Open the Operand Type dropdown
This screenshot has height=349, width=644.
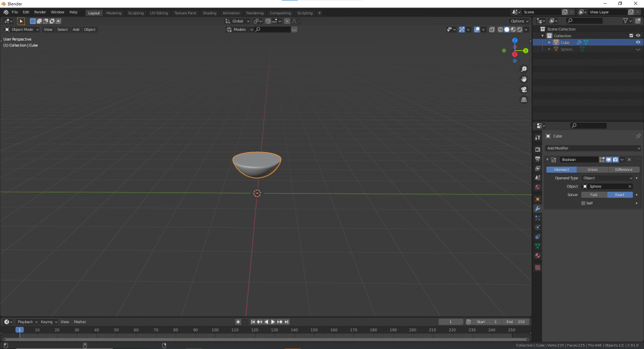(608, 178)
